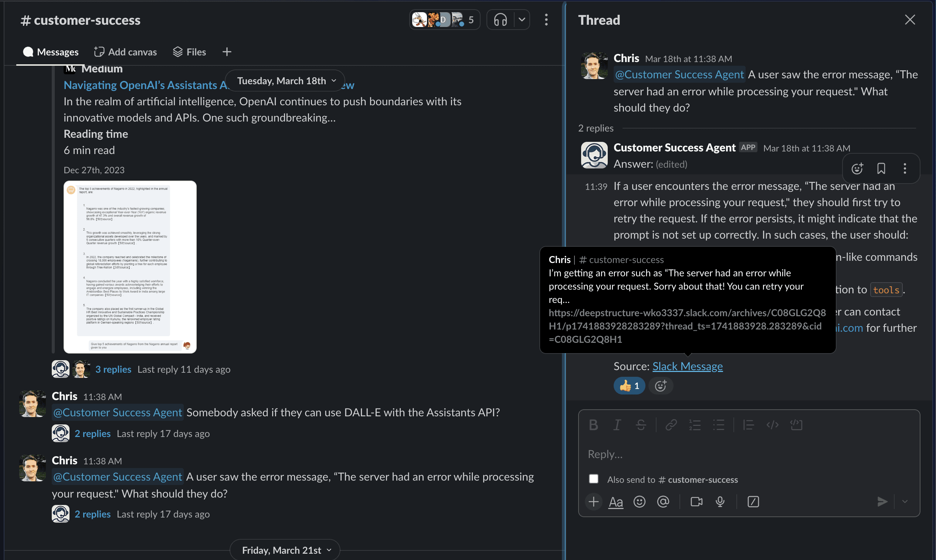The width and height of the screenshot is (936, 560).
Task: Add a reaction next to thumbs up
Action: coord(660,386)
